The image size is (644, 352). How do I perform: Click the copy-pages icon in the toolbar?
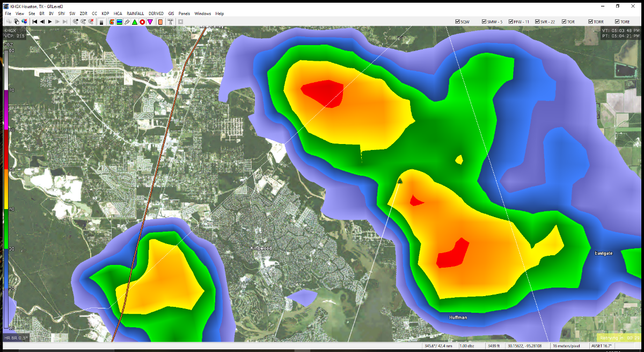tap(17, 21)
